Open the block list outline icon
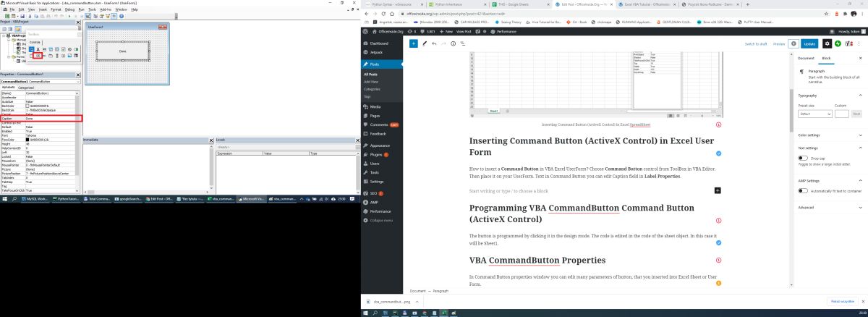This screenshot has height=317, width=868. [x=463, y=43]
